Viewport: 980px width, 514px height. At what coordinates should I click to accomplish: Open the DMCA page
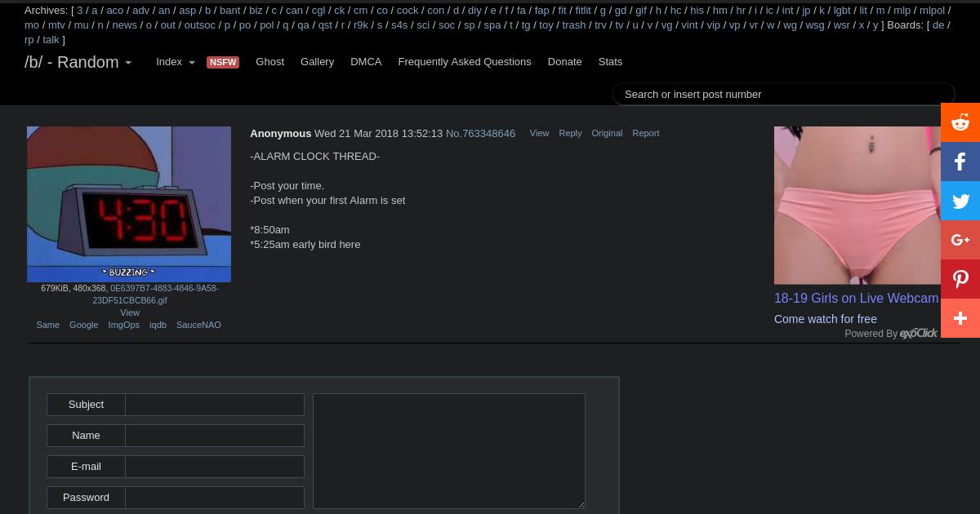point(366,62)
